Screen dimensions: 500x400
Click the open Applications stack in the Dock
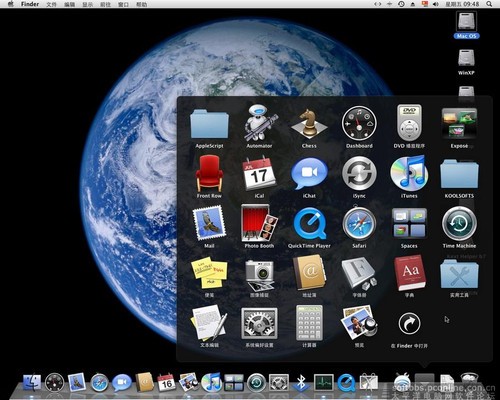pyautogui.click(x=424, y=382)
